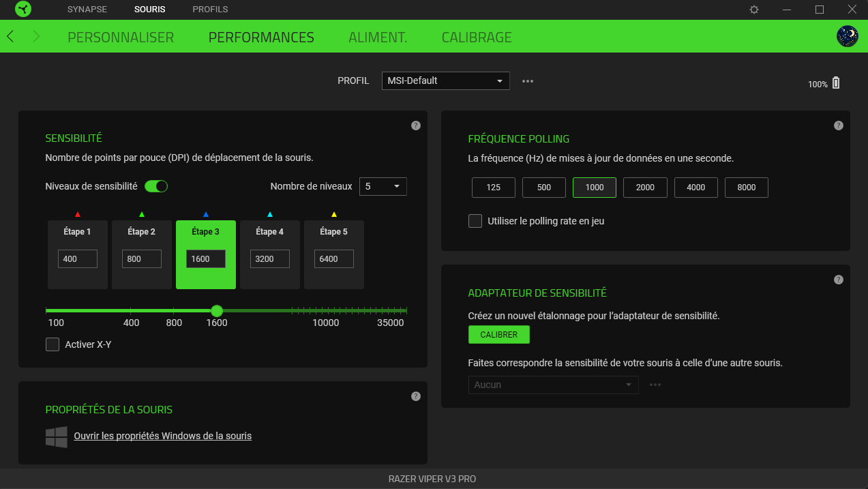Select 4000 Hz polling rate

pos(696,188)
